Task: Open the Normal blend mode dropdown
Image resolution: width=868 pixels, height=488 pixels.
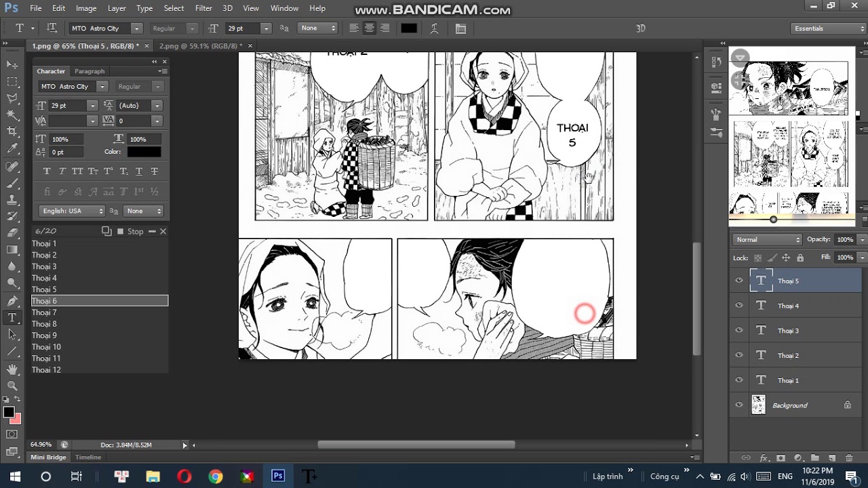Action: [x=768, y=239]
